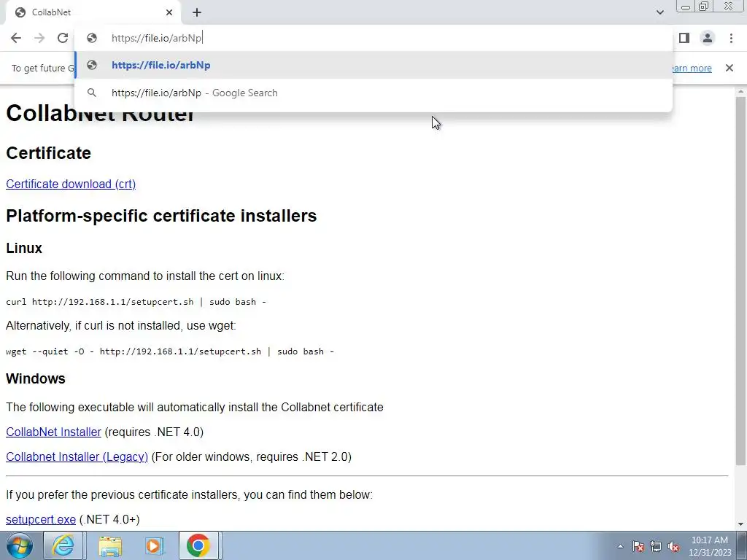
Task: Dismiss the info bar with its X
Action: click(x=729, y=68)
